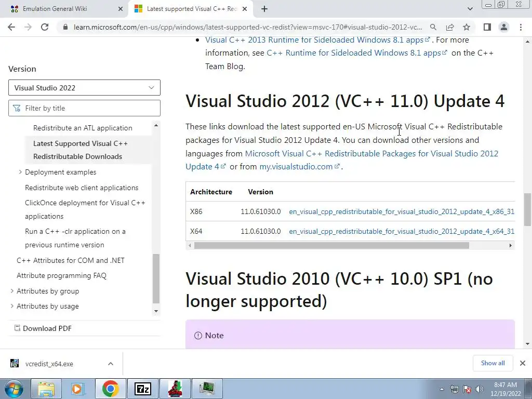
Task: Open the Chrome three-dot menu
Action: tap(521, 27)
